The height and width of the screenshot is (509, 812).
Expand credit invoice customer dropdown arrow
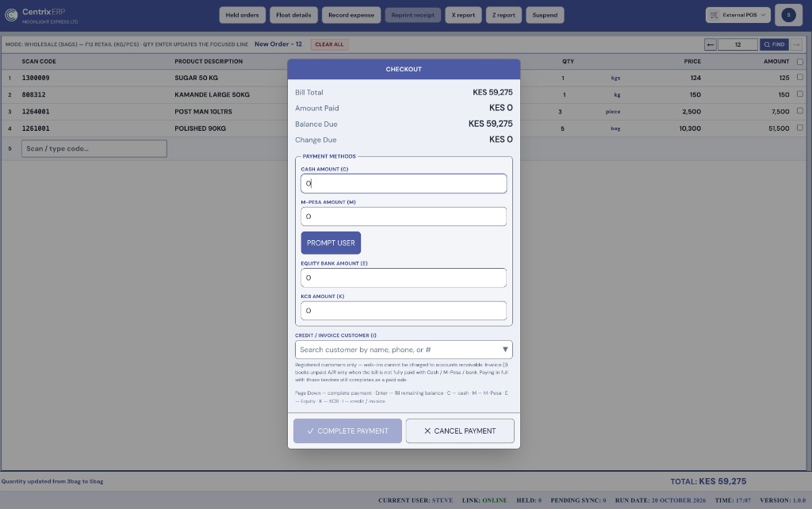(505, 350)
